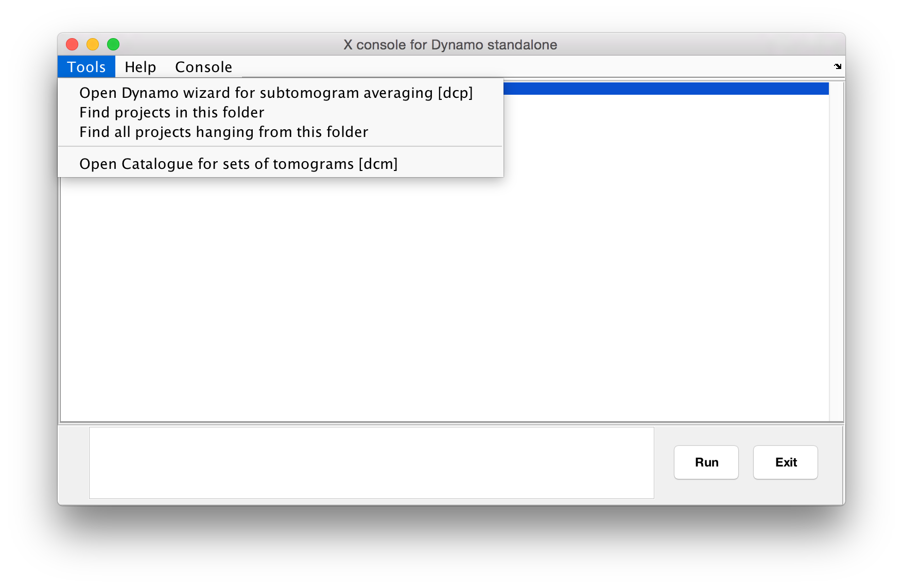The image size is (903, 588).
Task: Focus the command input text area
Action: (x=372, y=463)
